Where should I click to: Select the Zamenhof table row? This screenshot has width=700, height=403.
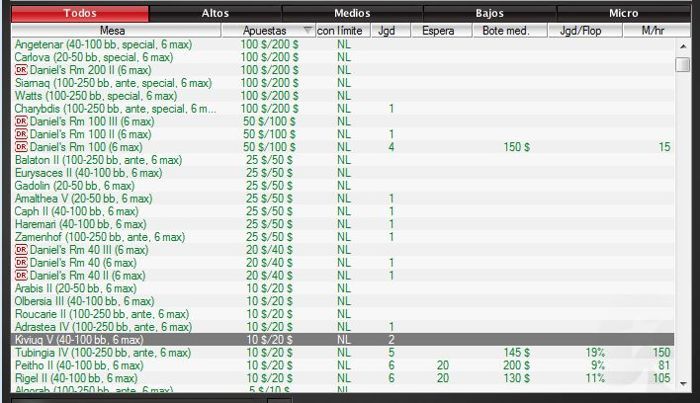pyautogui.click(x=343, y=237)
